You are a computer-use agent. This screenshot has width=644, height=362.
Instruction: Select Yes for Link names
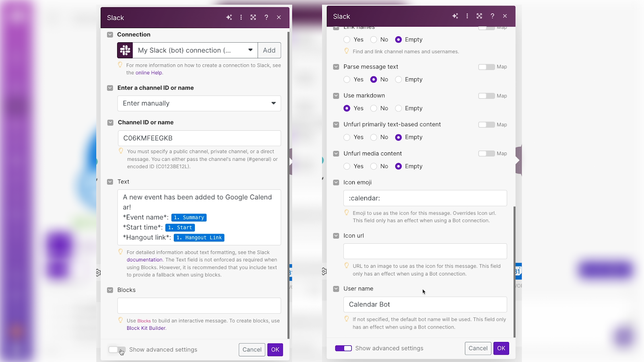tap(347, 39)
